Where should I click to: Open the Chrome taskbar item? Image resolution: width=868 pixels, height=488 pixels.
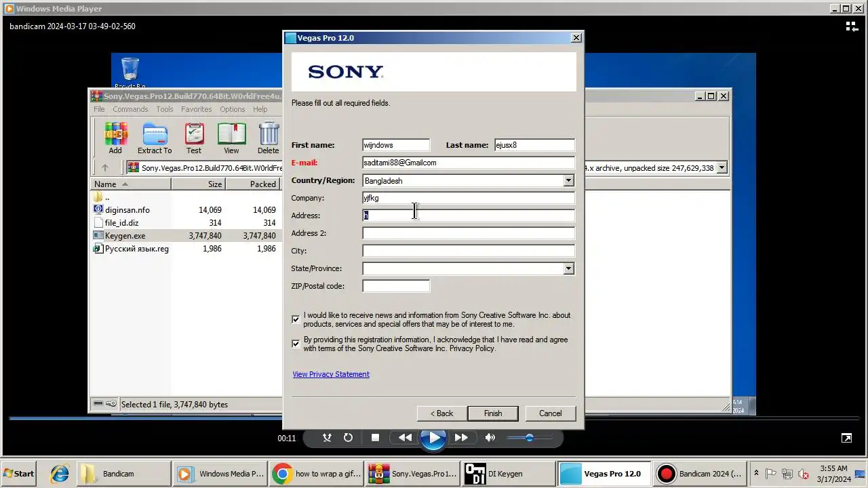[316, 474]
